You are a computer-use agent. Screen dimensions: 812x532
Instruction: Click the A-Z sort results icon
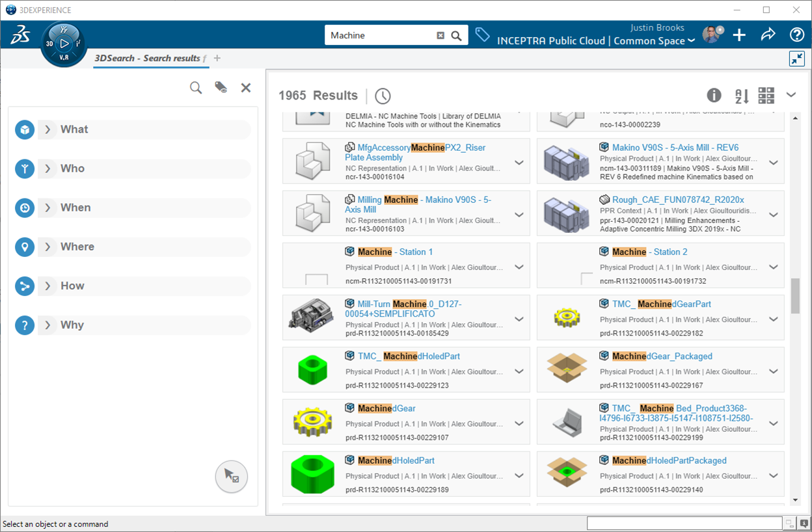click(742, 96)
